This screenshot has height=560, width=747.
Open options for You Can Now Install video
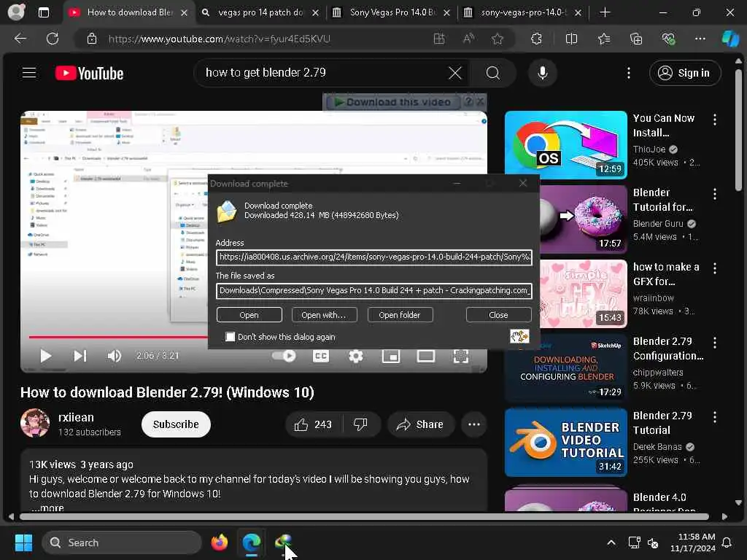tap(715, 120)
